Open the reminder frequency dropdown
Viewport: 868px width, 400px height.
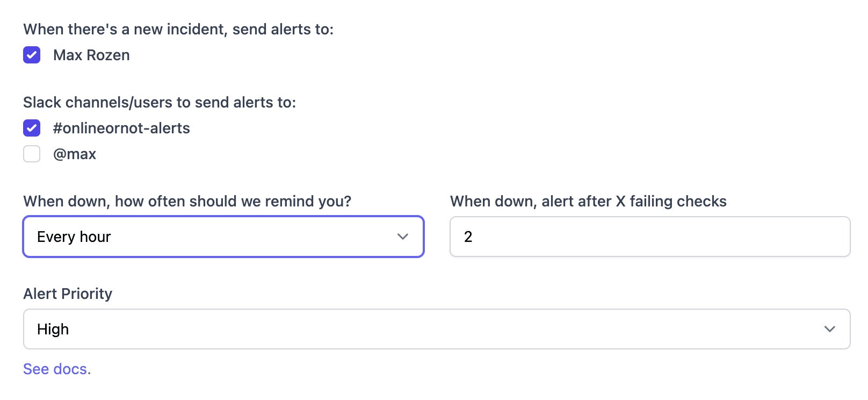click(223, 237)
